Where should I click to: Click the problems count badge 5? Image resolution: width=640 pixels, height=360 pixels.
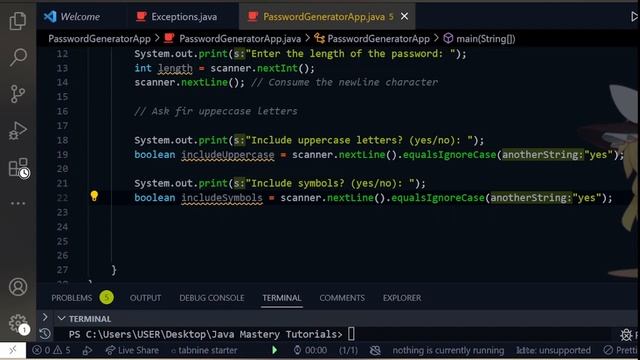click(x=107, y=298)
